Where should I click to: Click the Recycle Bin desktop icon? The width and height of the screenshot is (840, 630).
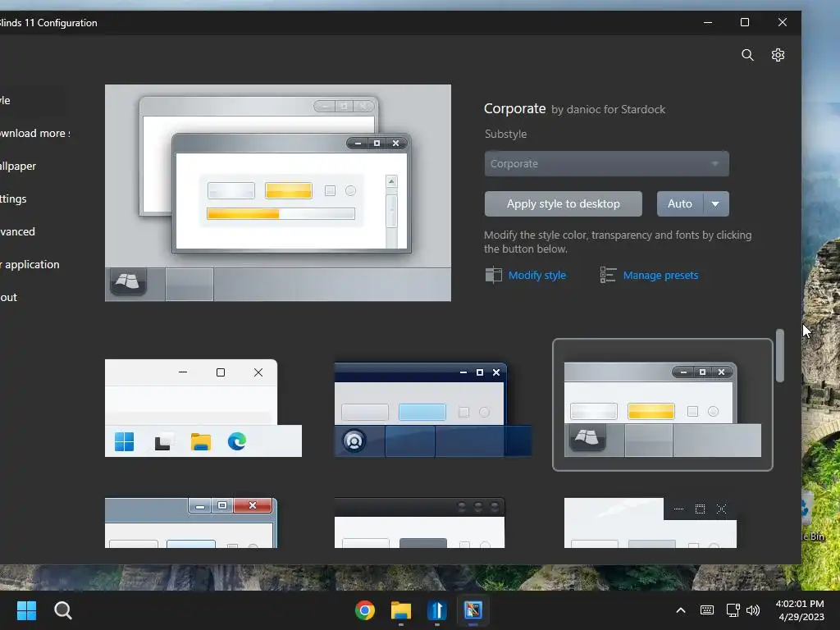coord(813,517)
